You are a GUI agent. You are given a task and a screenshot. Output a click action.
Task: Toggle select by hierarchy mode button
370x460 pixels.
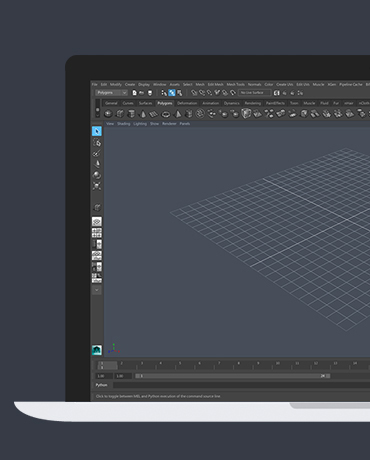(x=164, y=93)
